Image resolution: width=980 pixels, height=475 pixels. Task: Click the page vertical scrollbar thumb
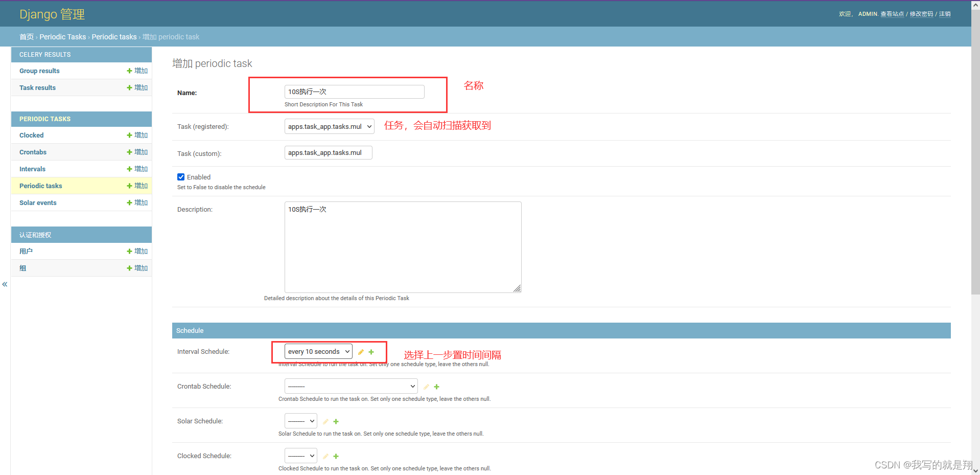975,151
